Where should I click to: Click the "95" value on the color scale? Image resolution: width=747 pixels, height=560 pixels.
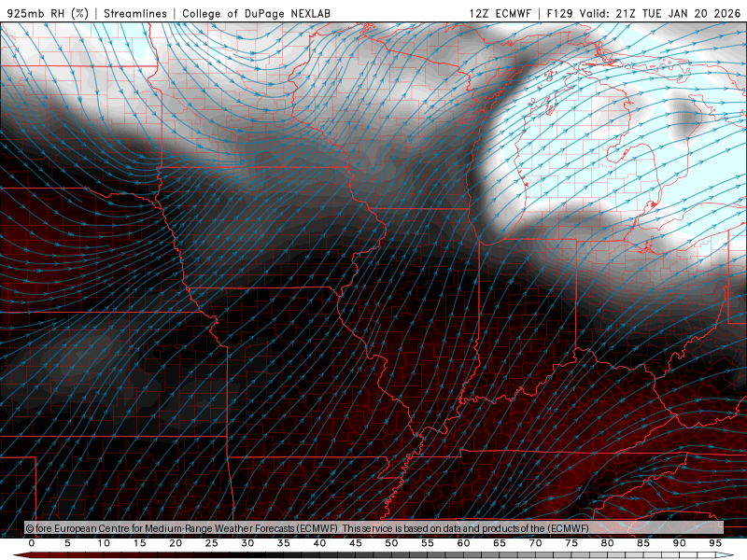pyautogui.click(x=715, y=543)
